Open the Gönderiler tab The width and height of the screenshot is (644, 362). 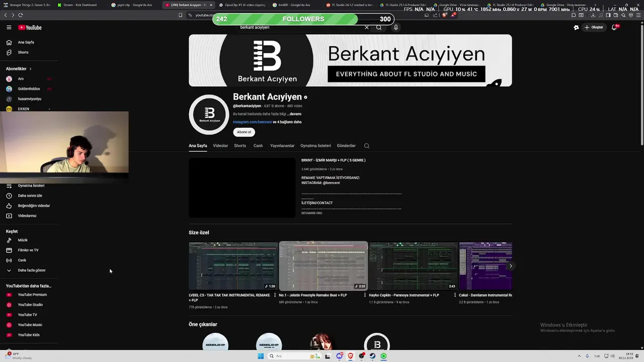(x=346, y=146)
